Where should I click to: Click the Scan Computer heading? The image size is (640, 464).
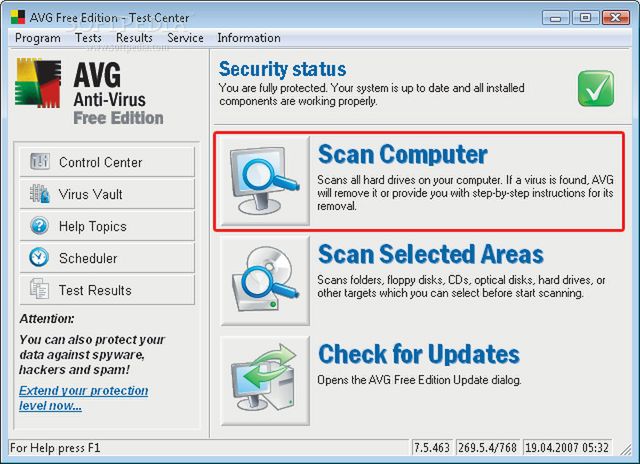402,154
